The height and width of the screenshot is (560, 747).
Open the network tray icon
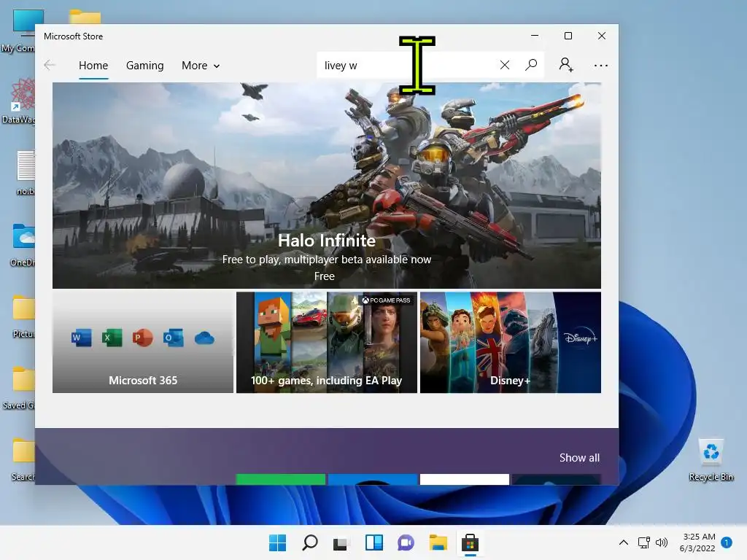point(643,542)
